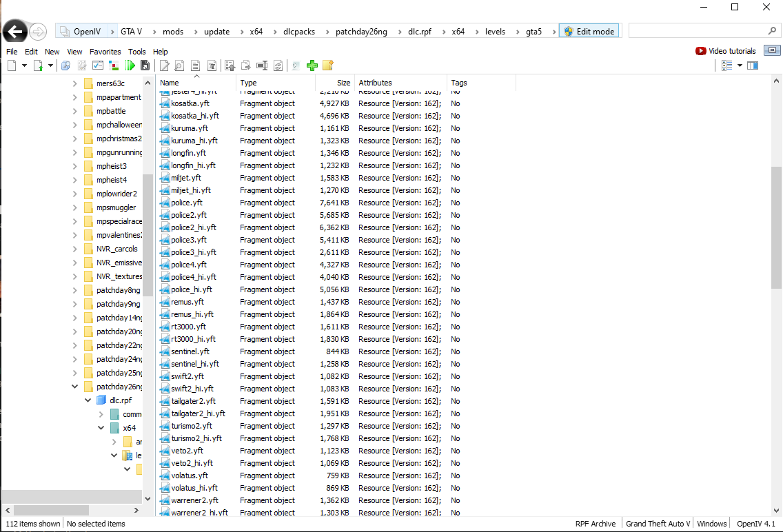Screen dimensions: 783x532
Task: Open the view mode dropdown arrow
Action: (740, 65)
